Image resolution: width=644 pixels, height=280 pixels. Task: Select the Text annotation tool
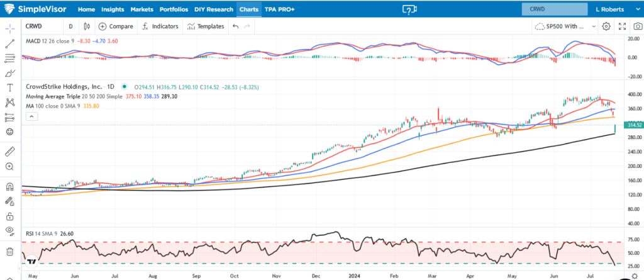pyautogui.click(x=10, y=88)
